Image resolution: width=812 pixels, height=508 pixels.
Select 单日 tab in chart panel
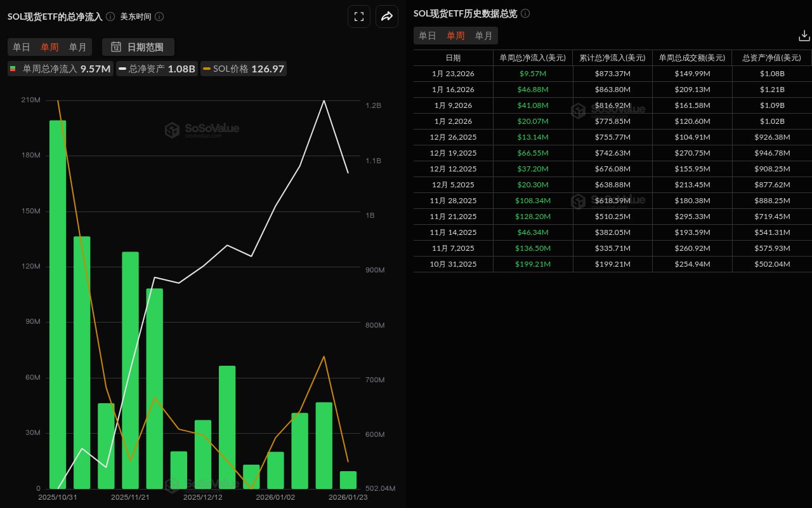click(x=22, y=47)
